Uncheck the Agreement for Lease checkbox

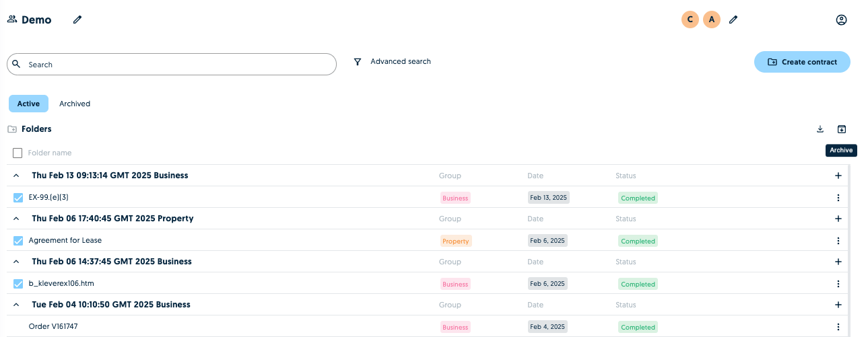(18, 241)
